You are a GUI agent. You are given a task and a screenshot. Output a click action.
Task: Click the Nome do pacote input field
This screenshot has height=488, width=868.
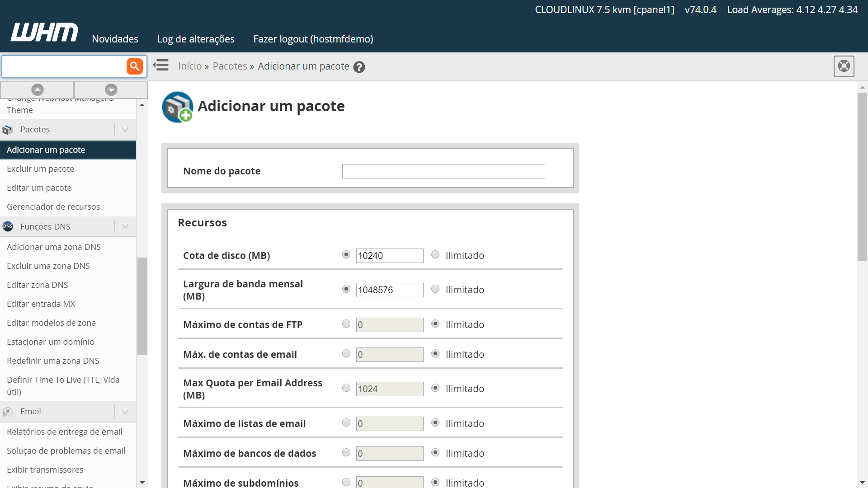443,171
